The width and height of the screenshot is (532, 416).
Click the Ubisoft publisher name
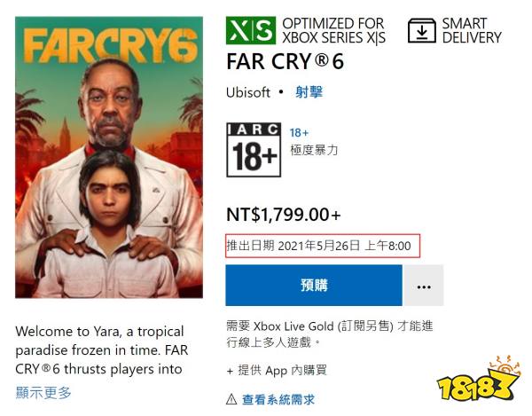tap(248, 92)
